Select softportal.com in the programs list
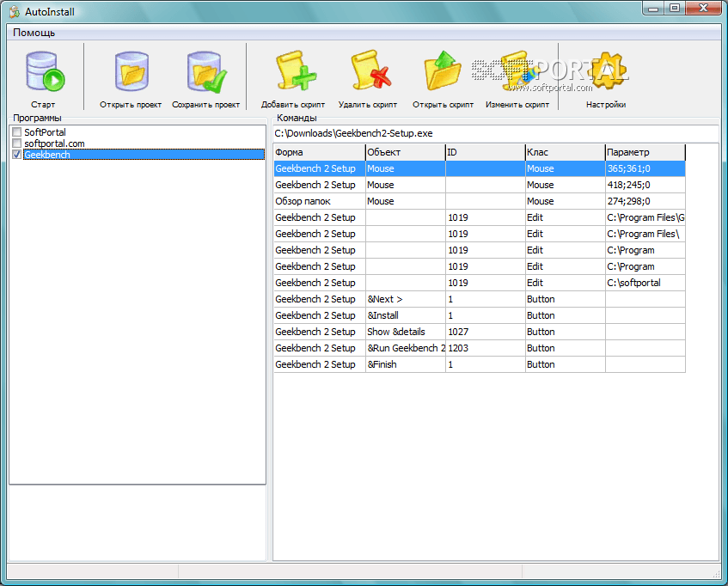The height and width of the screenshot is (586, 728). coord(54,143)
